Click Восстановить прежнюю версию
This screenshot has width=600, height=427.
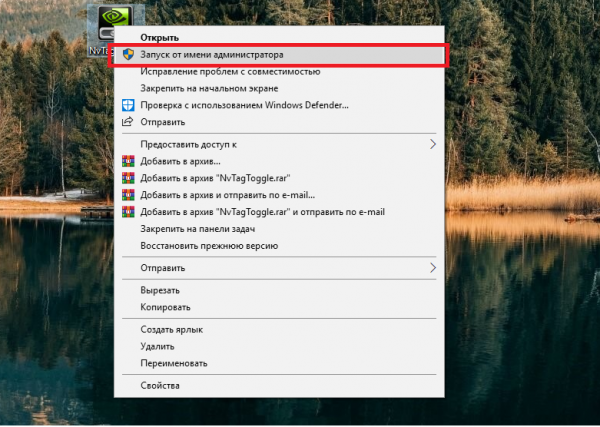pos(208,246)
